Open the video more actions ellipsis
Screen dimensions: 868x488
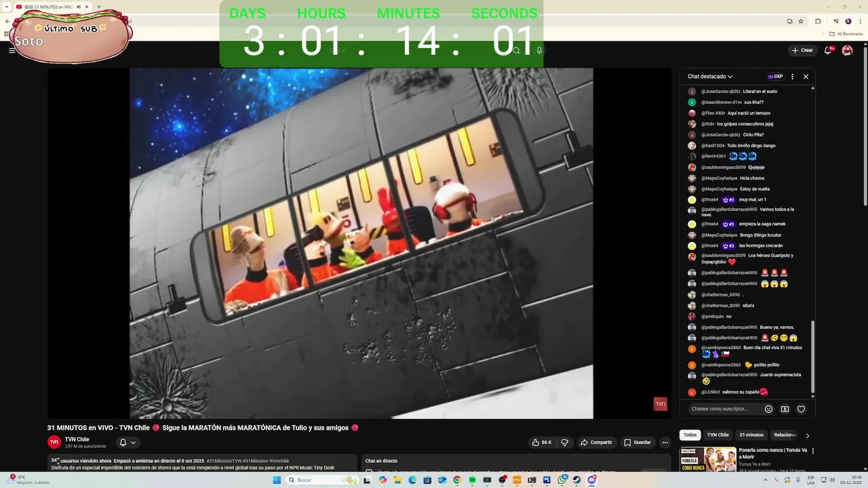tap(665, 443)
